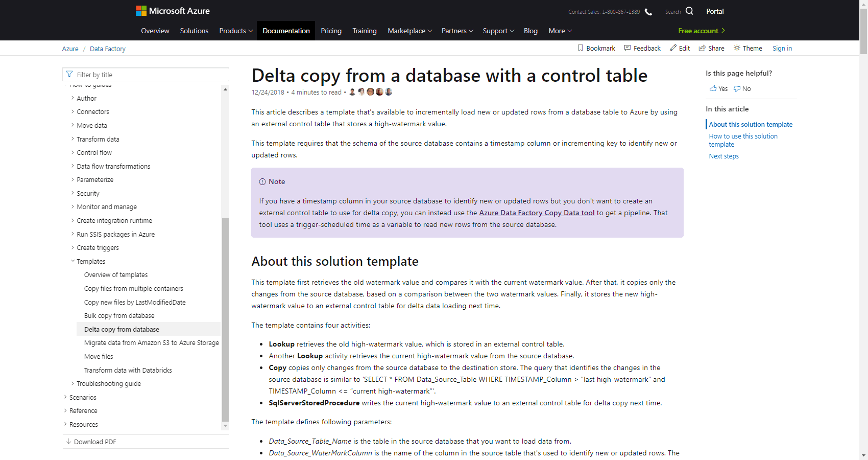
Task: Vote No for page helpful
Action: [x=742, y=88]
